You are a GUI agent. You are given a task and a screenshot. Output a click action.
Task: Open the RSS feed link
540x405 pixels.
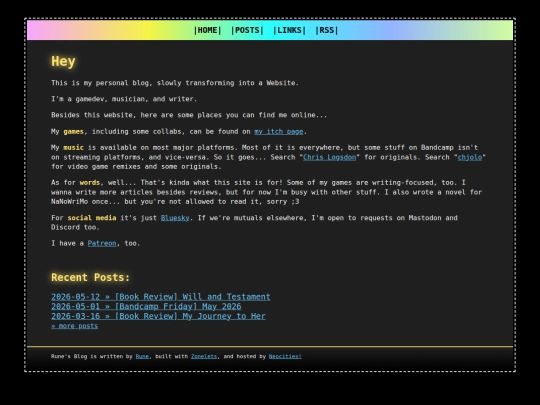point(326,30)
